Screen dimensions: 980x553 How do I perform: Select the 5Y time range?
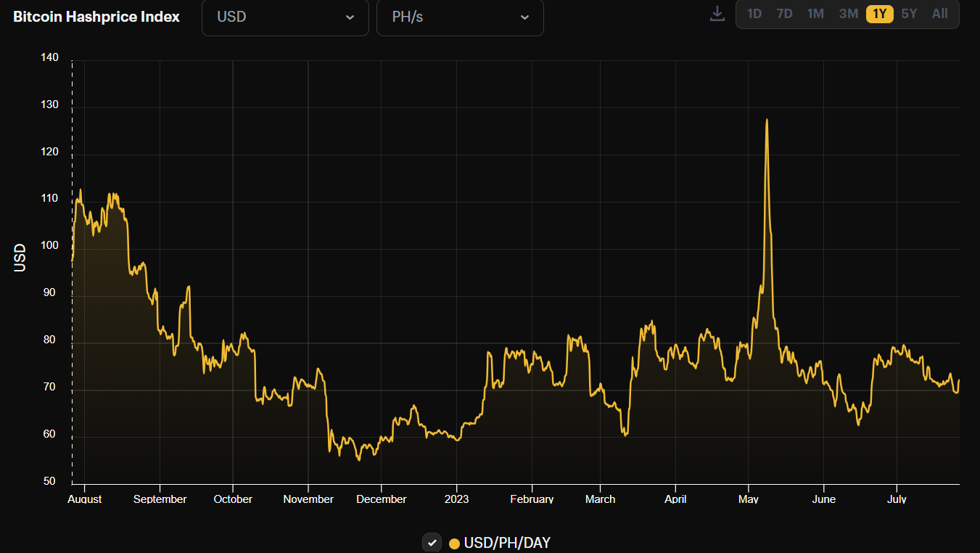click(909, 14)
